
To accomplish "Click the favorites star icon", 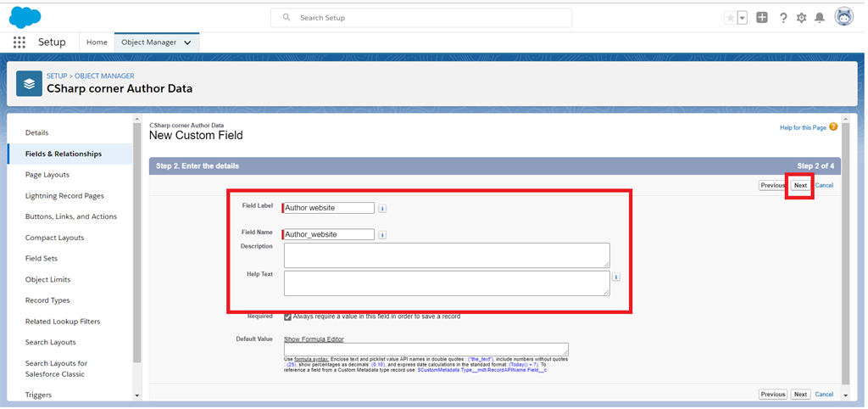I will 730,18.
